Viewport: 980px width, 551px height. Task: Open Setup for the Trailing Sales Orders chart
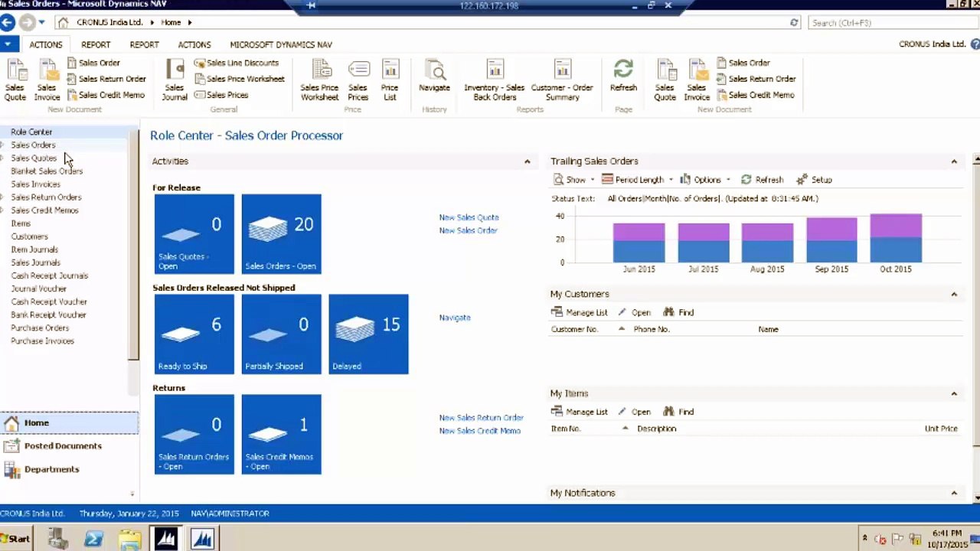point(814,180)
